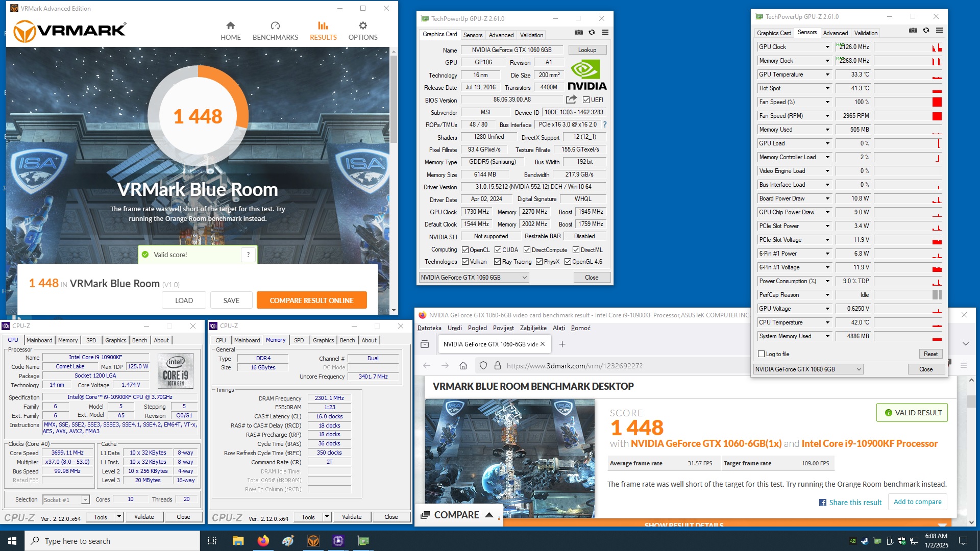This screenshot has width=980, height=551.
Task: Open Mainboard tab in CPU-Z CPU window
Action: point(39,340)
